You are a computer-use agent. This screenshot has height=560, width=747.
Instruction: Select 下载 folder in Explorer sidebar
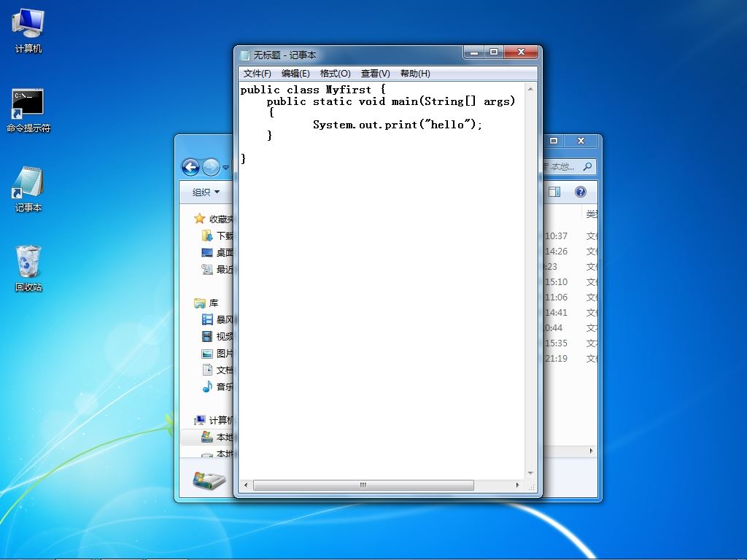(217, 236)
